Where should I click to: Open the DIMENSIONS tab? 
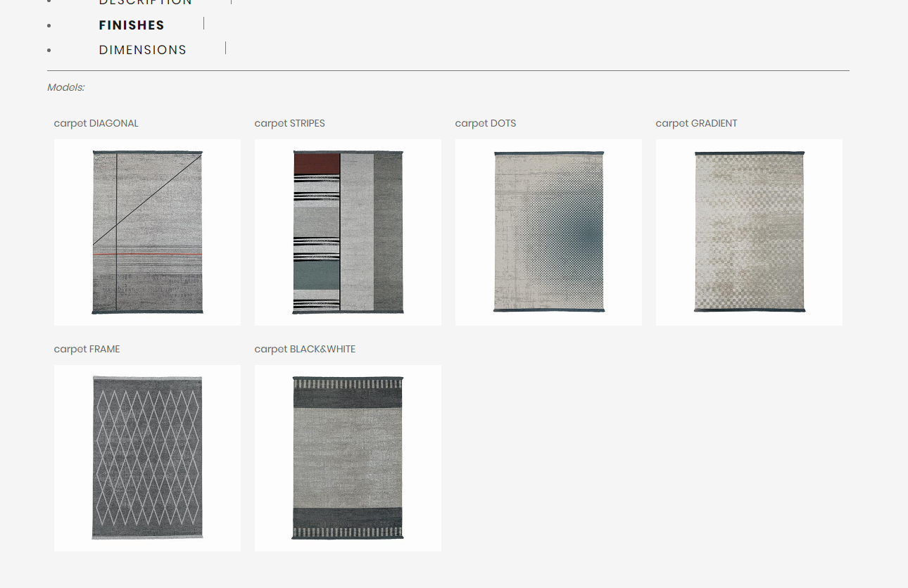(x=142, y=50)
